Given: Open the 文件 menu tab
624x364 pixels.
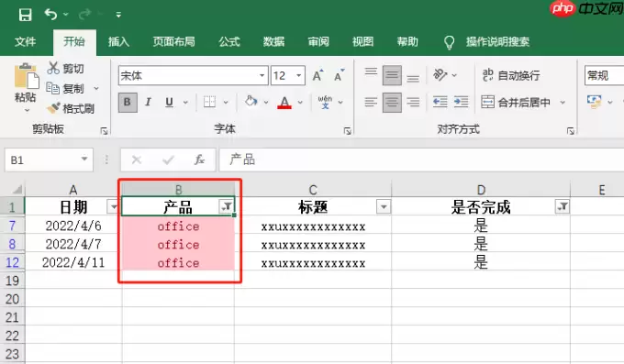Looking at the screenshot, I should 25,41.
